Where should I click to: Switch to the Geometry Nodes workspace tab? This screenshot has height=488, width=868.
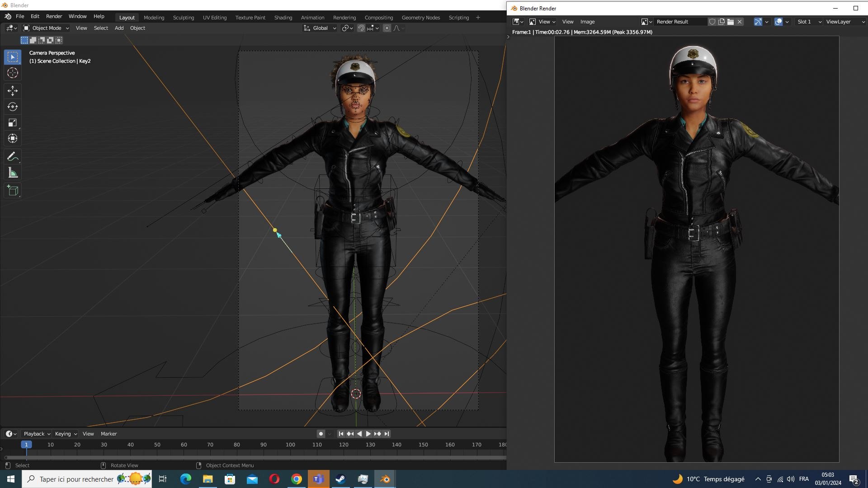[421, 18]
